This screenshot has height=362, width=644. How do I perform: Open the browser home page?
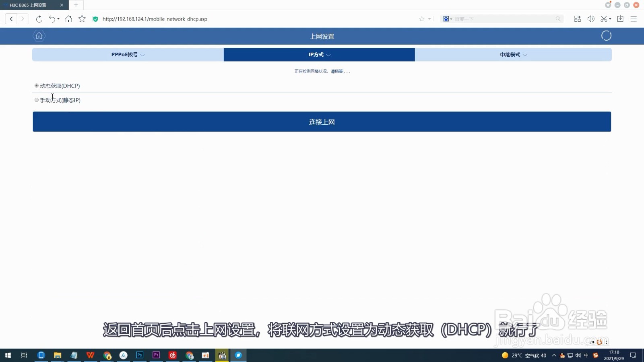(x=68, y=19)
